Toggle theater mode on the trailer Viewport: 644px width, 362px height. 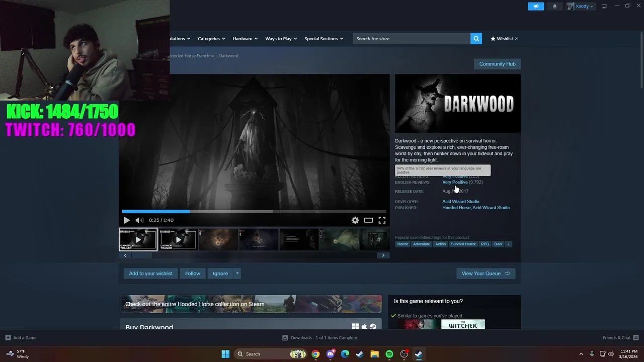tap(368, 220)
